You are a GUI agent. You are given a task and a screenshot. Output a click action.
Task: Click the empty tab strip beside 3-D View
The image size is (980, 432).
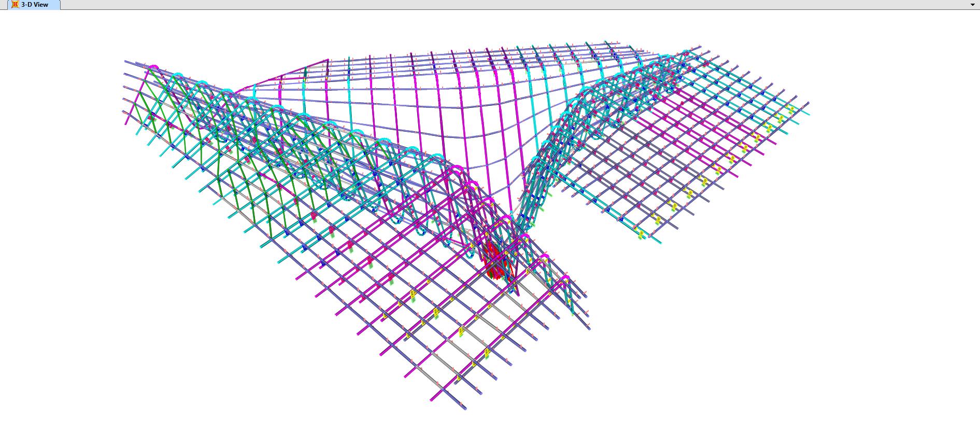pyautogui.click(x=466, y=5)
